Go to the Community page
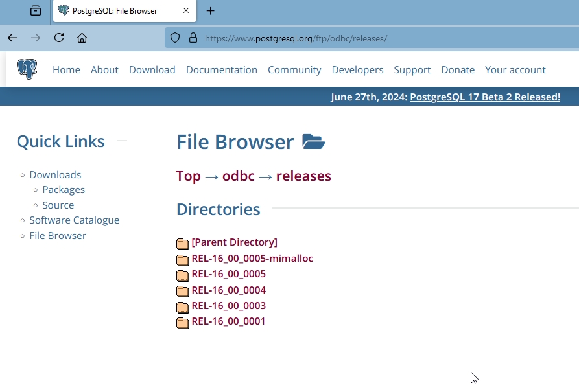The image size is (579, 392). [294, 70]
